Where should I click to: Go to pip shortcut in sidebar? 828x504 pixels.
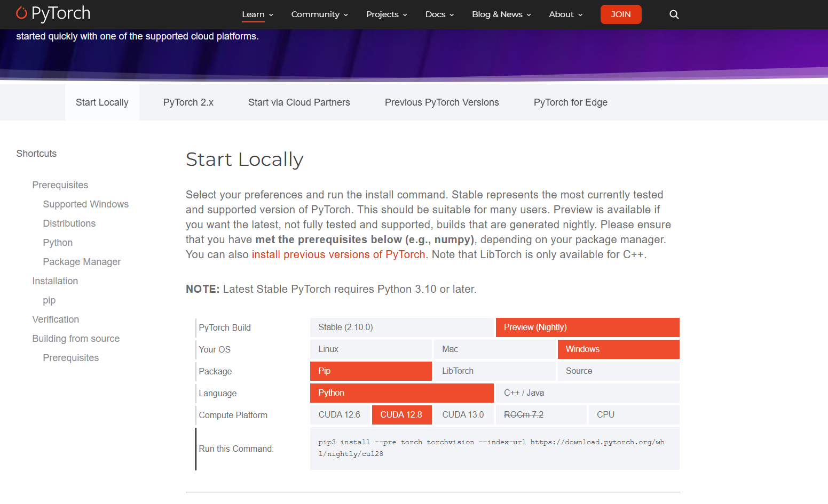click(49, 300)
